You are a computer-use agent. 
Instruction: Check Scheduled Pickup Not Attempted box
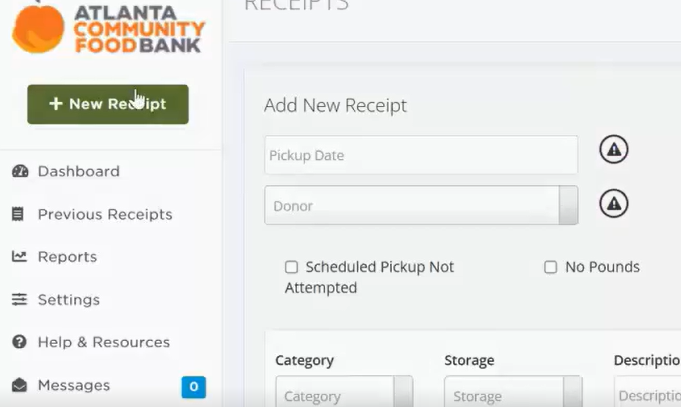(291, 267)
